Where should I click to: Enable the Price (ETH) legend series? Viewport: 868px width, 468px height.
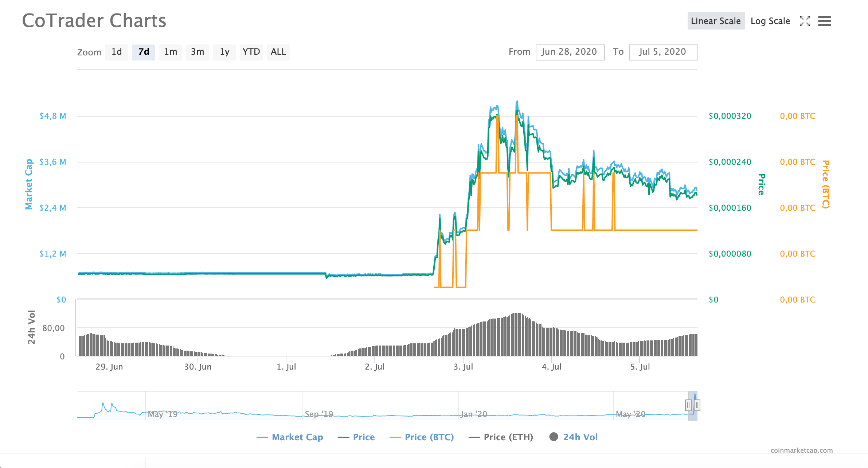tap(508, 437)
